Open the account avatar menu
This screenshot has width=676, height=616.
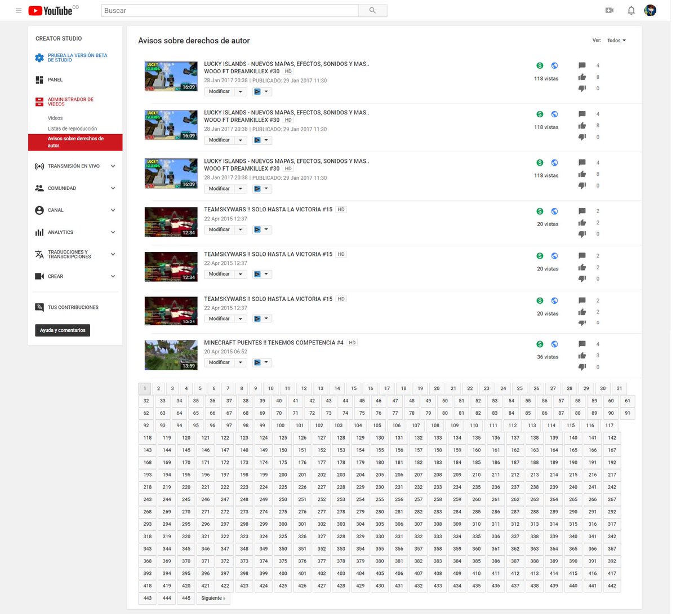650,10
